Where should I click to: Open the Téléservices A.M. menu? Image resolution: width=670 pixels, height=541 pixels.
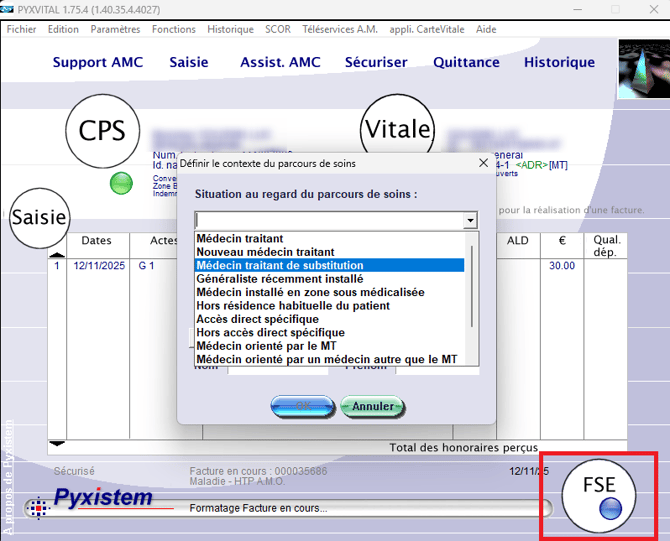pos(341,29)
